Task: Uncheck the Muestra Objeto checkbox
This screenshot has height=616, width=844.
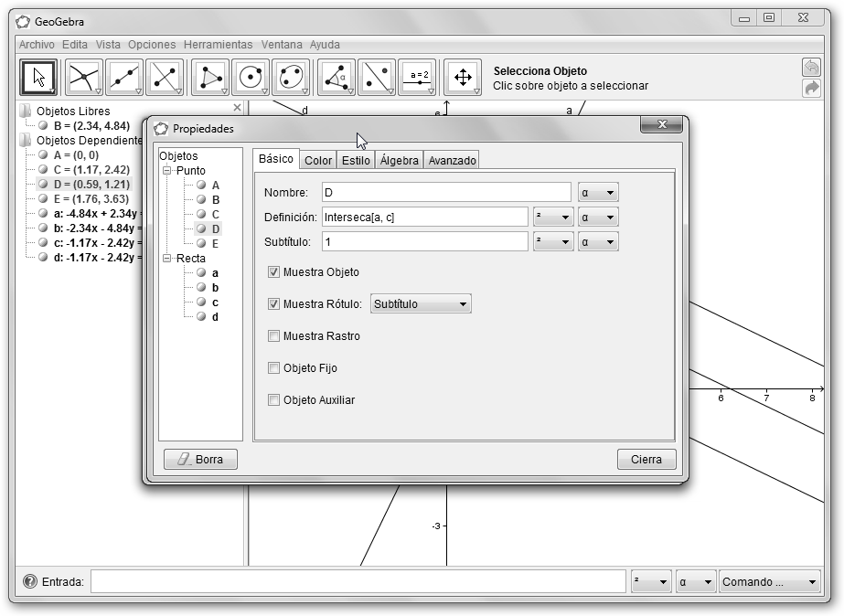Action: (273, 272)
